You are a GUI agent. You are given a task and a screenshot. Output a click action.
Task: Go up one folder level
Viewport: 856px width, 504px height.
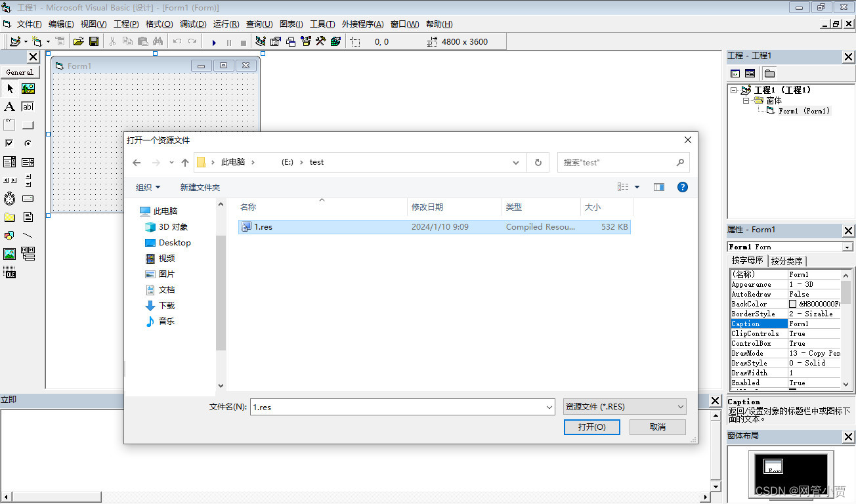pyautogui.click(x=185, y=162)
